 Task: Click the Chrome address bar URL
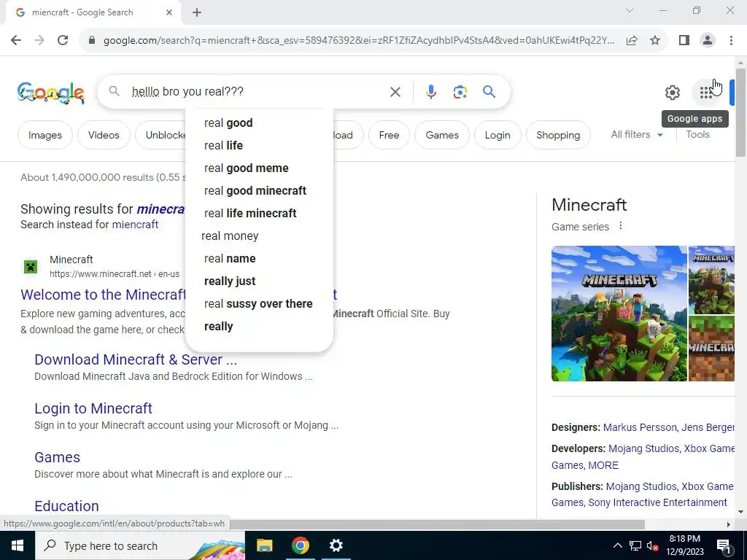359,41
